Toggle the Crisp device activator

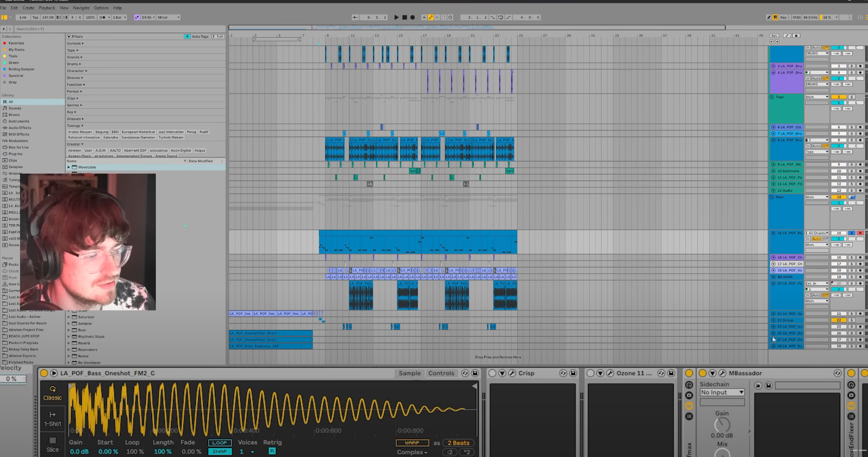pos(492,373)
